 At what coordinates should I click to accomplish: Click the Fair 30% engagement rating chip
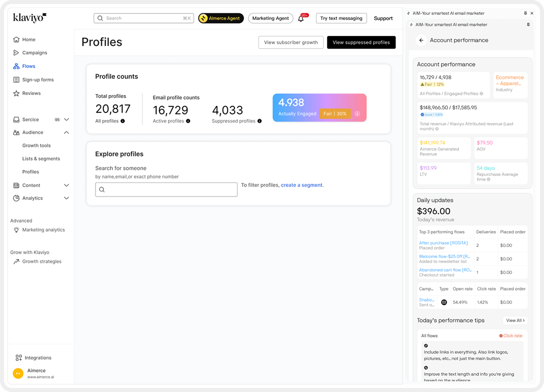click(x=335, y=113)
